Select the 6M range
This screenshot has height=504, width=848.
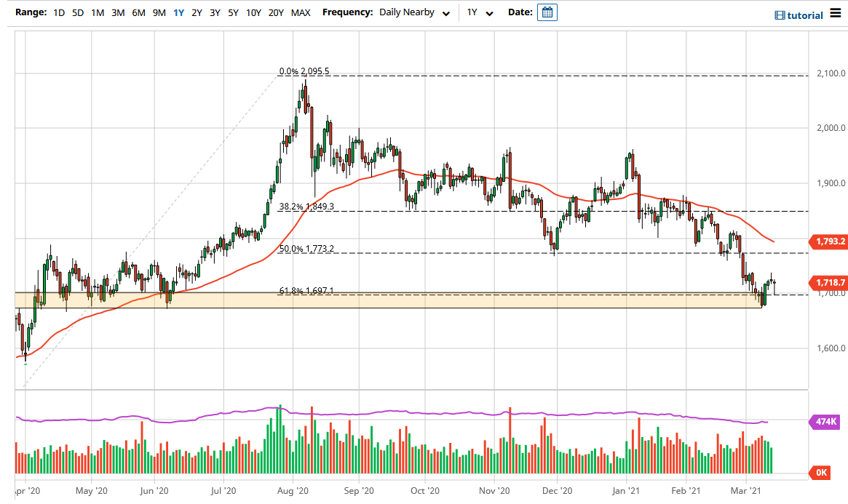[138, 12]
